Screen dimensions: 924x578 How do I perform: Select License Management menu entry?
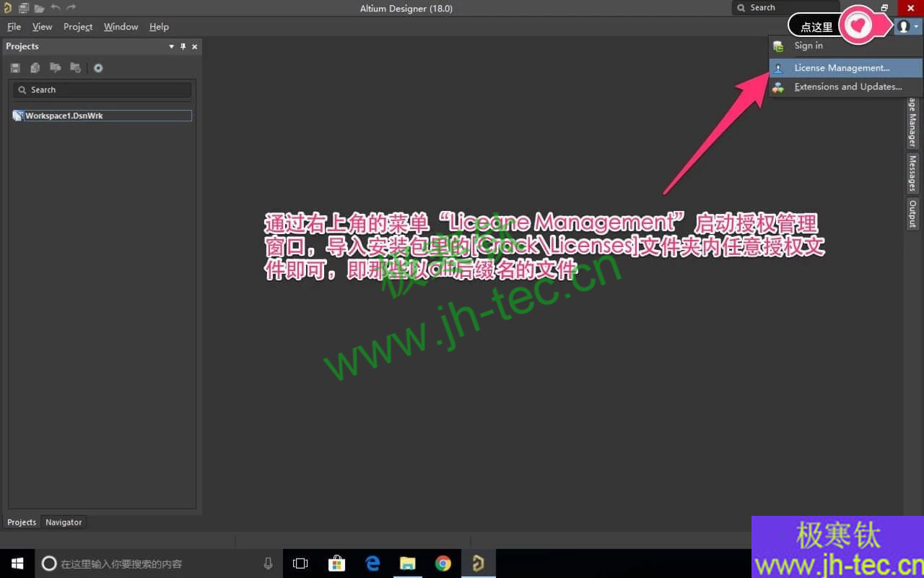click(845, 68)
